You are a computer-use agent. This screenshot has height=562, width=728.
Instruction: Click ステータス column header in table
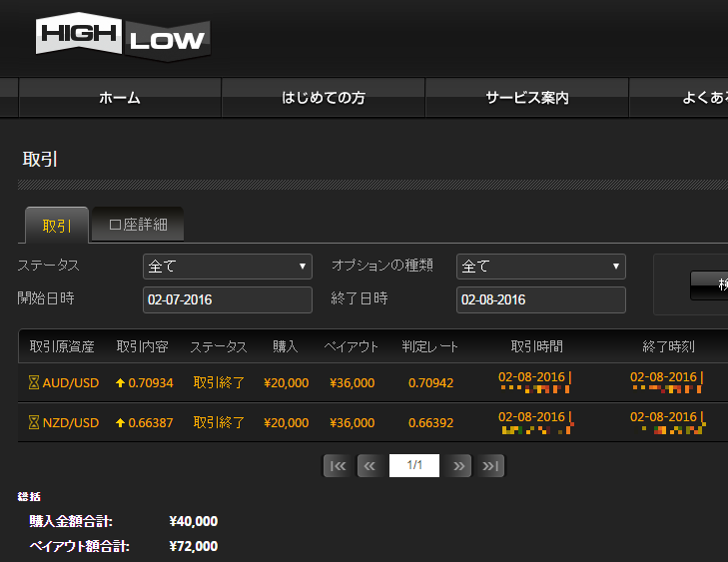[x=219, y=346]
